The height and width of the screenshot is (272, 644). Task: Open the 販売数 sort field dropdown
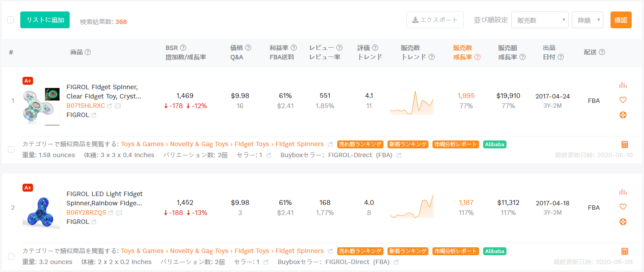pyautogui.click(x=540, y=20)
